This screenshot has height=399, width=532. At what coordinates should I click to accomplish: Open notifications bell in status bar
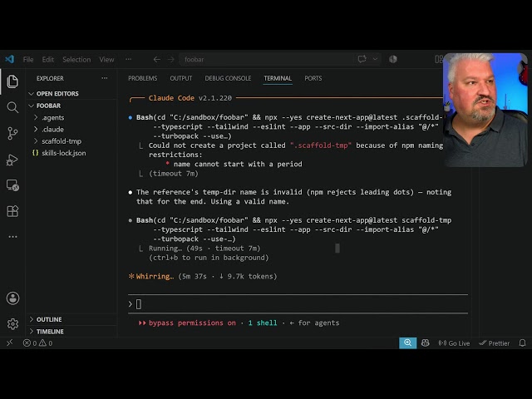tap(523, 343)
